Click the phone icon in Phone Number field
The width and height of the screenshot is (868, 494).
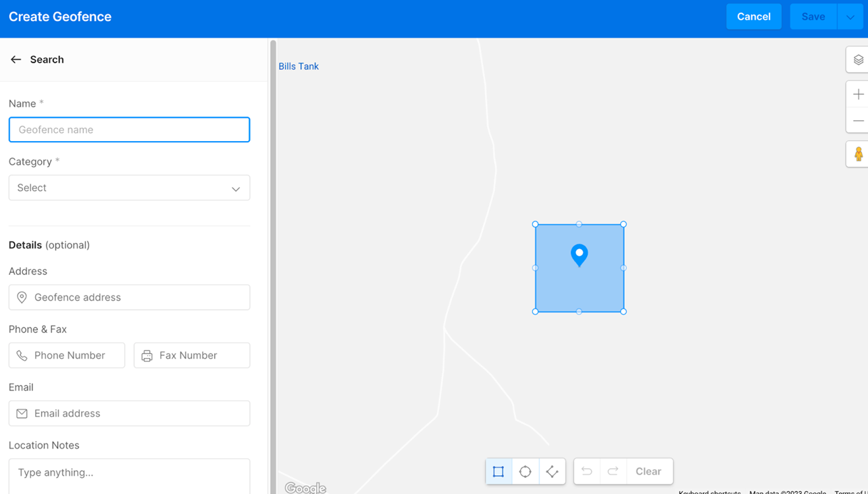point(22,356)
